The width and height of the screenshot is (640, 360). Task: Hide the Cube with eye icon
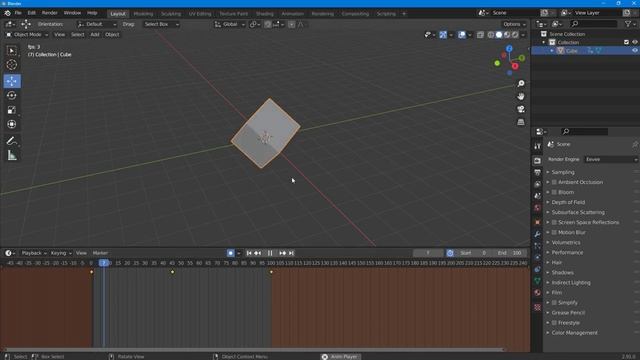click(635, 51)
